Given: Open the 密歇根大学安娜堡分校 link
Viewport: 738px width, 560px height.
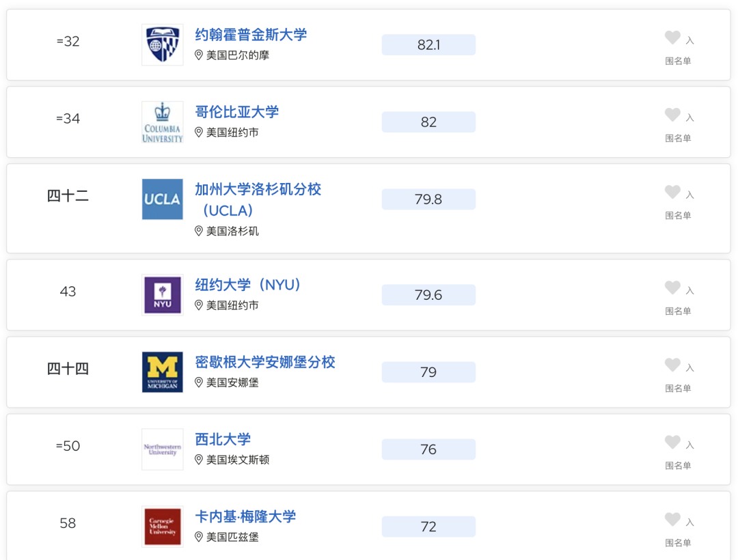Looking at the screenshot, I should coord(265,362).
